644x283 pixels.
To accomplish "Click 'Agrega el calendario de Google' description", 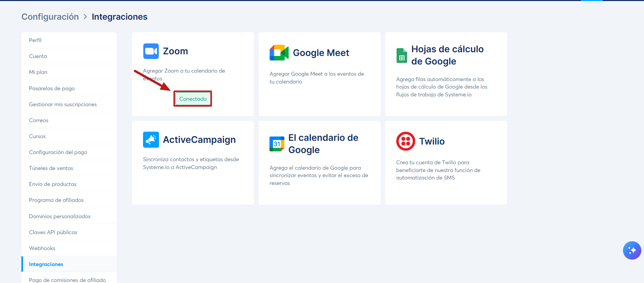I will pos(319,175).
